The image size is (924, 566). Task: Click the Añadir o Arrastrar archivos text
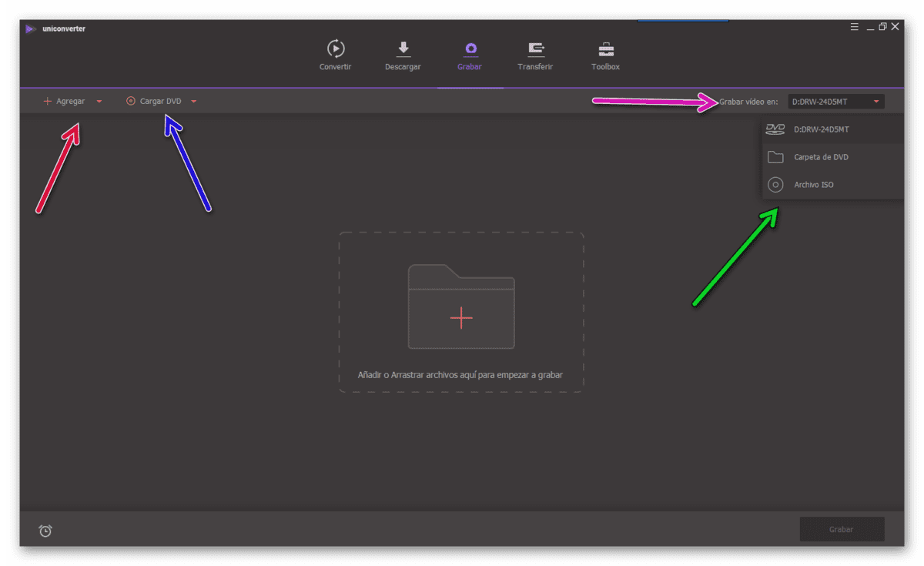click(x=460, y=375)
